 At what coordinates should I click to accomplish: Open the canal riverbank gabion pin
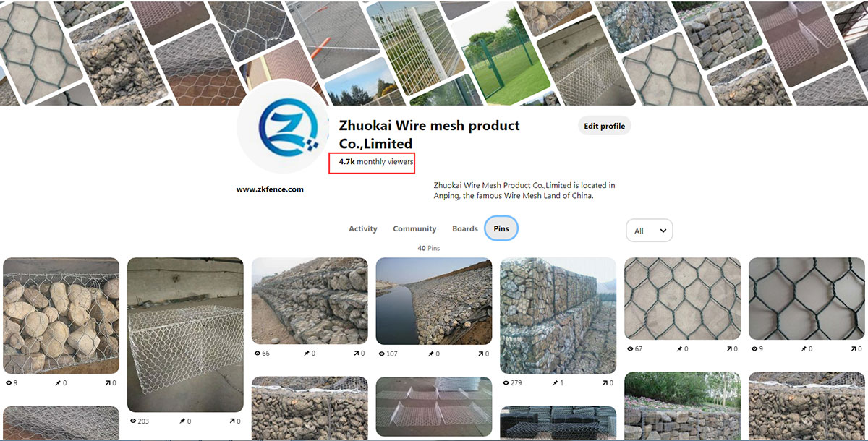434,301
